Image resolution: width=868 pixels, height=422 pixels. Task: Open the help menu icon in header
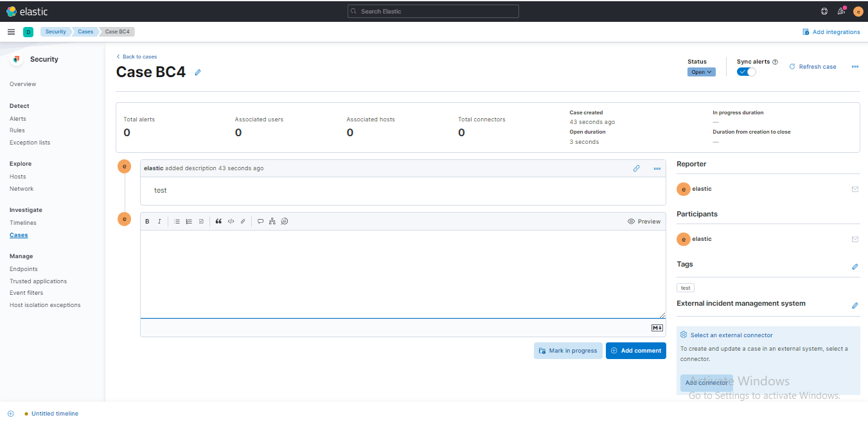pyautogui.click(x=824, y=11)
